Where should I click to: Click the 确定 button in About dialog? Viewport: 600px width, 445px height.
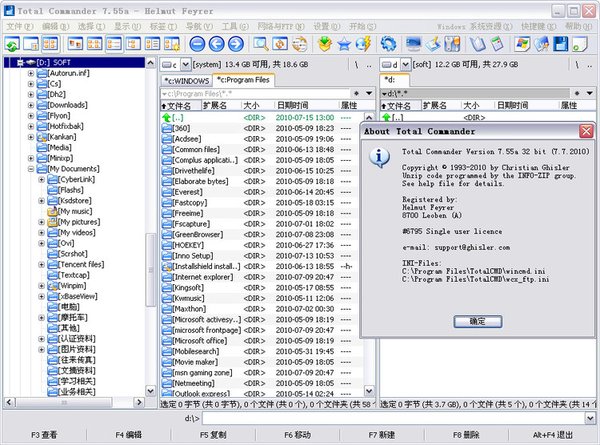click(478, 322)
